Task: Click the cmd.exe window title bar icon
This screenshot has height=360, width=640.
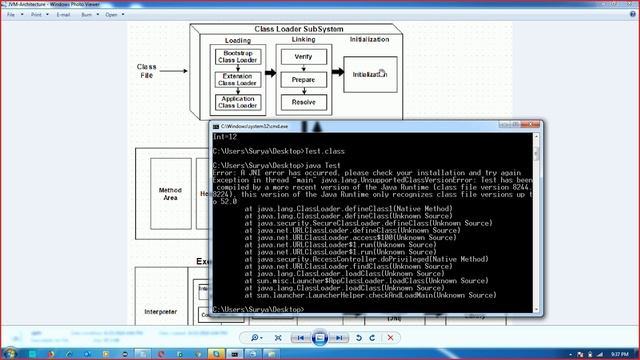Action: [x=216, y=127]
